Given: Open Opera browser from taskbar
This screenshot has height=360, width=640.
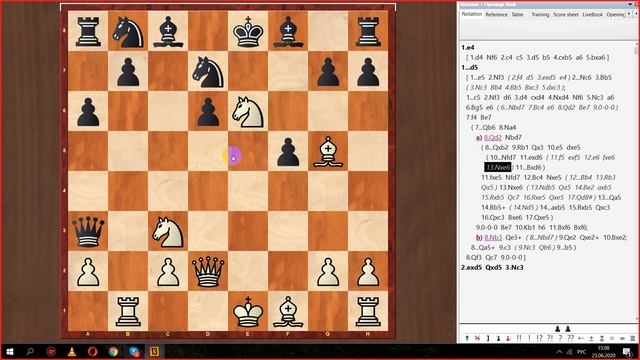Looking at the screenshot, I should click(x=93, y=351).
